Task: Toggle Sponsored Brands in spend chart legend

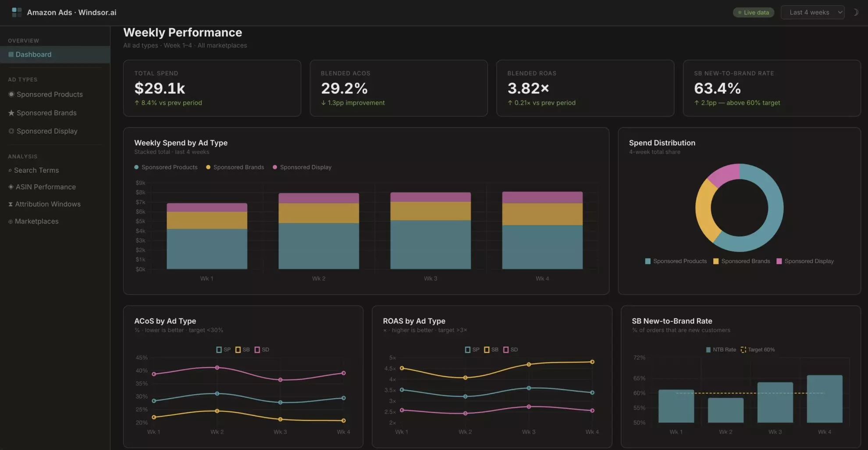Action: (235, 167)
